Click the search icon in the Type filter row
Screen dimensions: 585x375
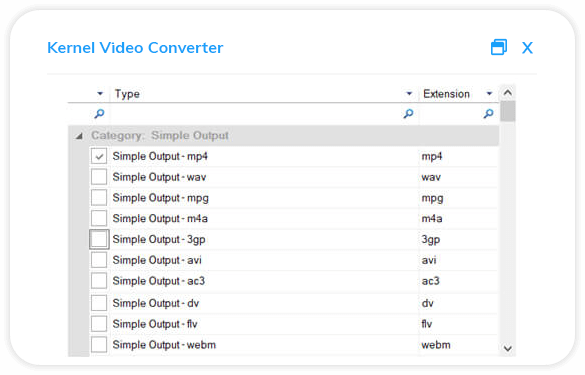coord(409,113)
